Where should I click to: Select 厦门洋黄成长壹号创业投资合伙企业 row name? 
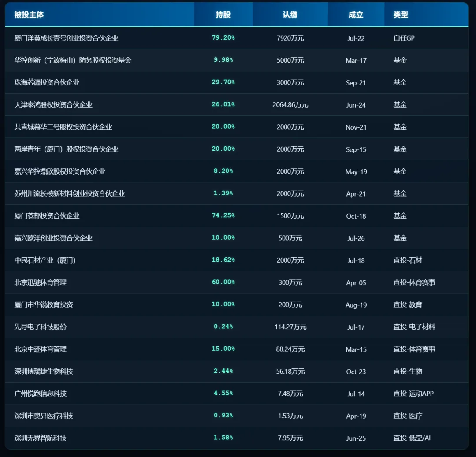[66, 38]
